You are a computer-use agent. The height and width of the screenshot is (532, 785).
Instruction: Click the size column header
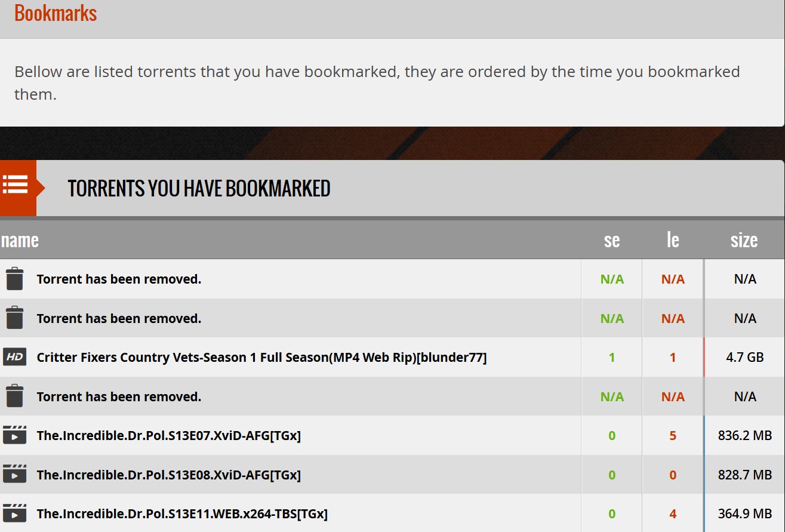click(x=744, y=240)
